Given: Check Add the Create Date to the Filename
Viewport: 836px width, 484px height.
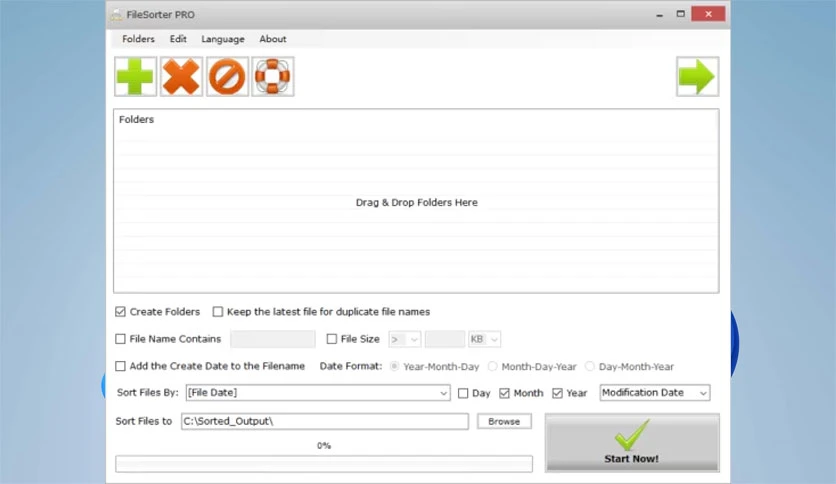Looking at the screenshot, I should coord(120,366).
